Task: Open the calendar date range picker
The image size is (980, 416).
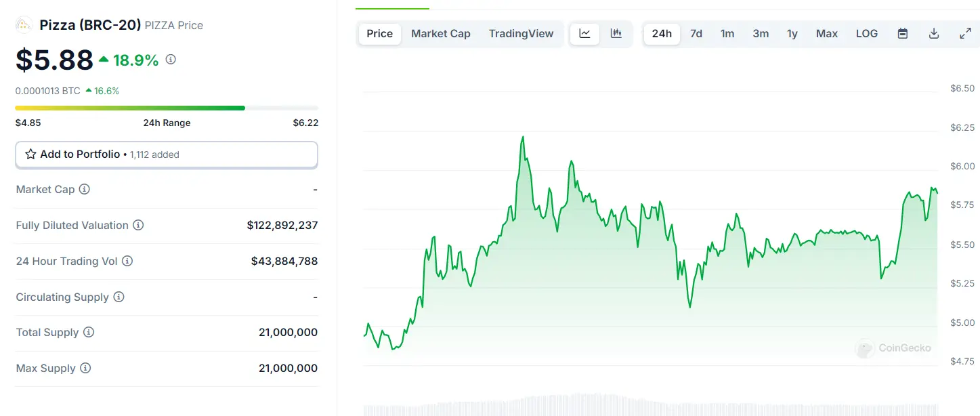Action: click(903, 33)
